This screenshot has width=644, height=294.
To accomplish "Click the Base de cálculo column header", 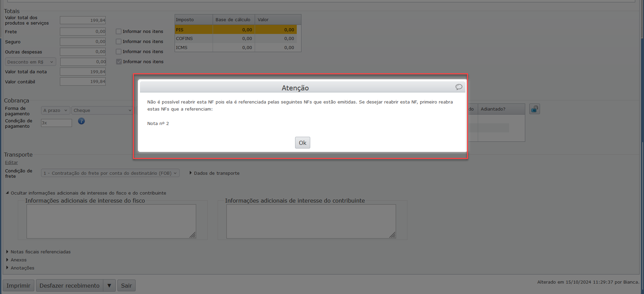I will click(234, 19).
